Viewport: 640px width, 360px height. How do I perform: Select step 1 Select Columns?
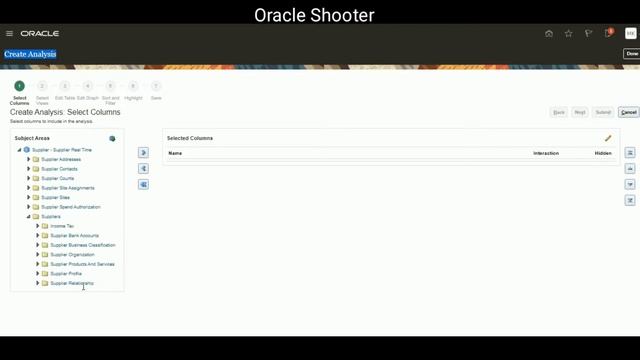[x=19, y=86]
